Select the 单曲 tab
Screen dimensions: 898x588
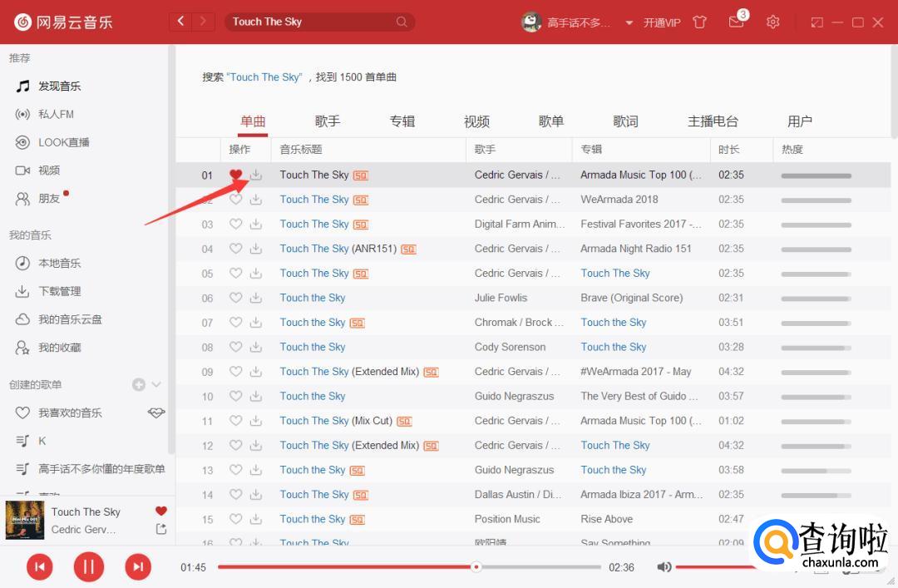click(253, 121)
